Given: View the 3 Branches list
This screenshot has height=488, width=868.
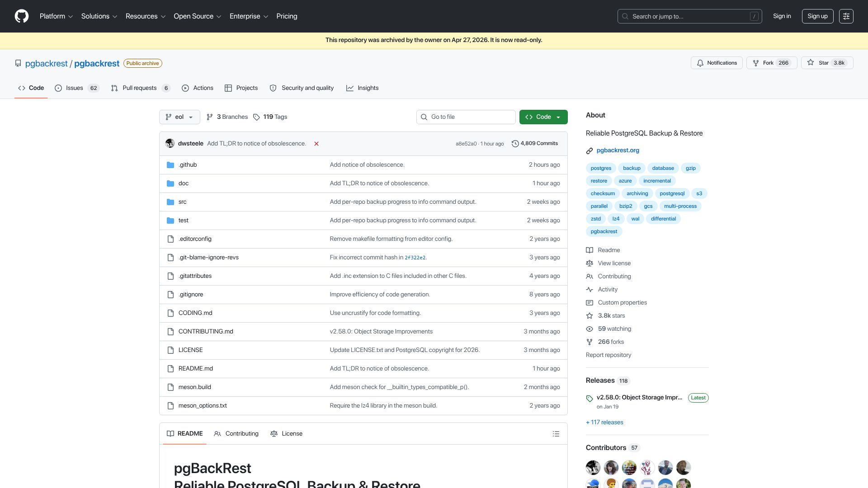Looking at the screenshot, I should (x=227, y=117).
